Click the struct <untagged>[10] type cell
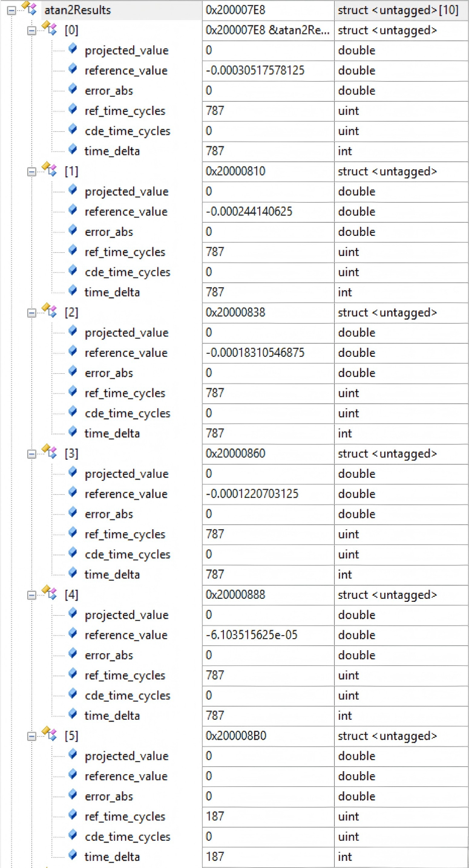469x868 pixels. coord(398,10)
